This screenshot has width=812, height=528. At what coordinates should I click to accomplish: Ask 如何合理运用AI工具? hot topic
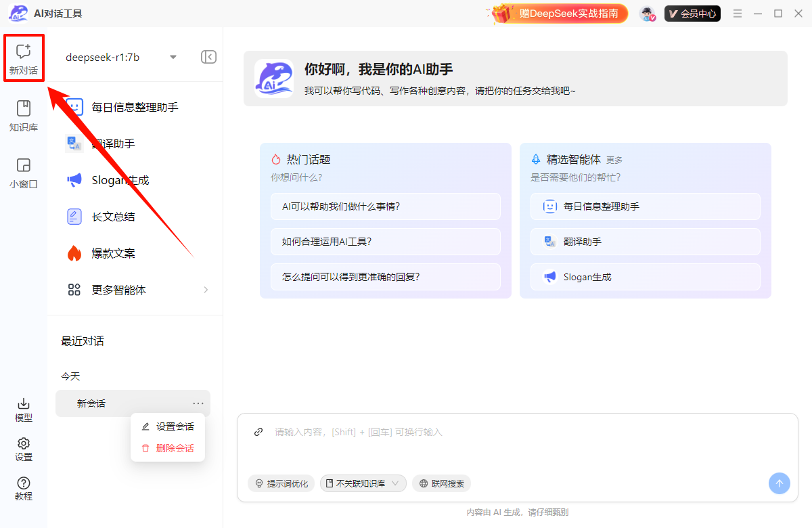pos(386,242)
